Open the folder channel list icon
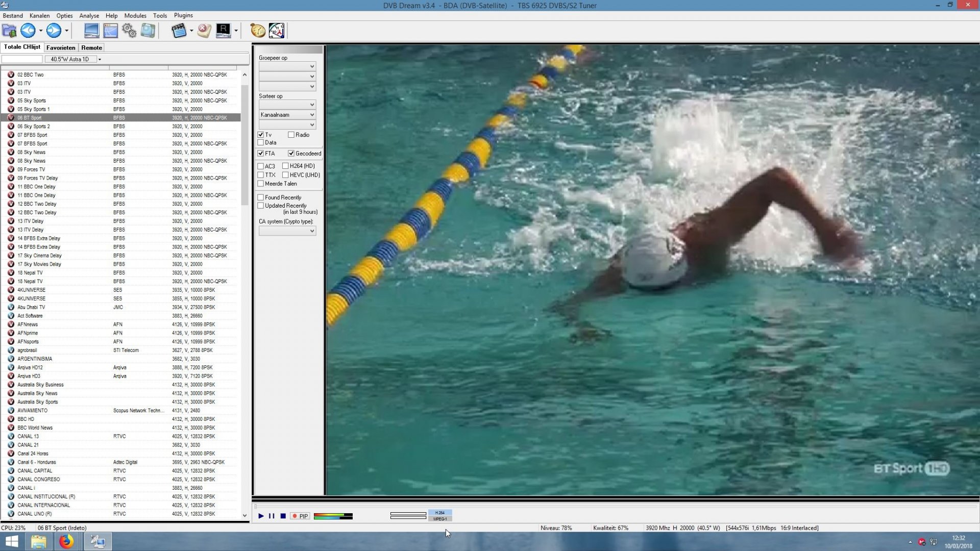980x551 pixels. click(x=9, y=31)
